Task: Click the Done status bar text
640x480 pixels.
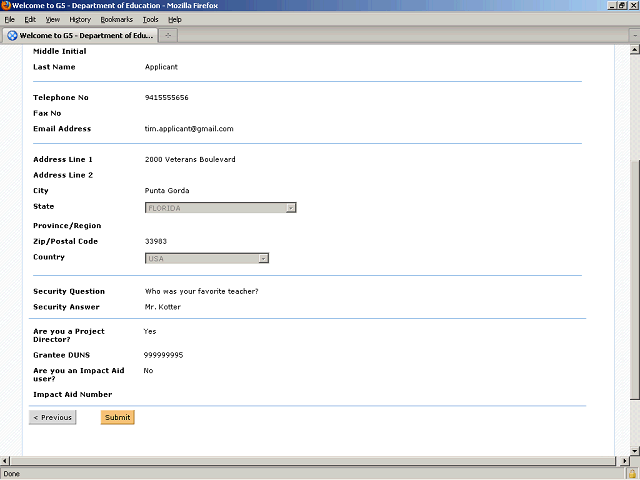Action: pos(11,474)
